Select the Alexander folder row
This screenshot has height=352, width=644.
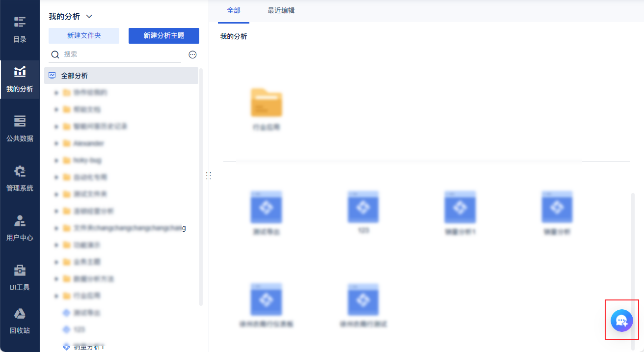point(121,143)
